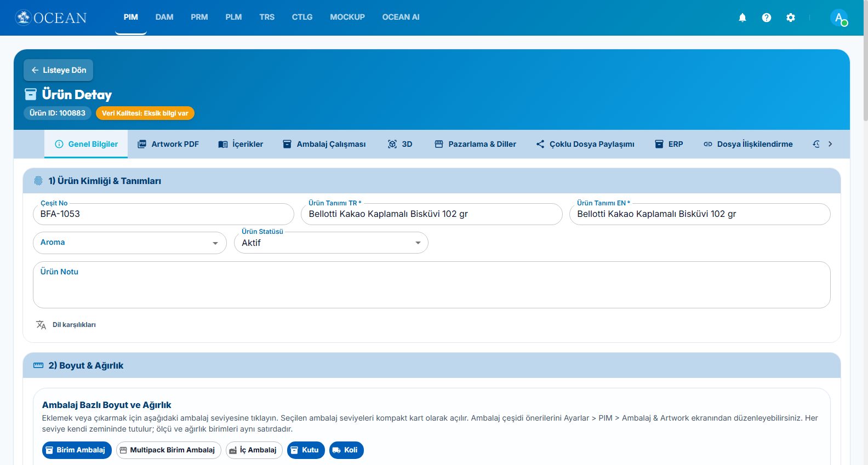Image resolution: width=868 pixels, height=465 pixels.
Task: Click the partially hidden tab icon before the chevron
Action: coord(816,144)
